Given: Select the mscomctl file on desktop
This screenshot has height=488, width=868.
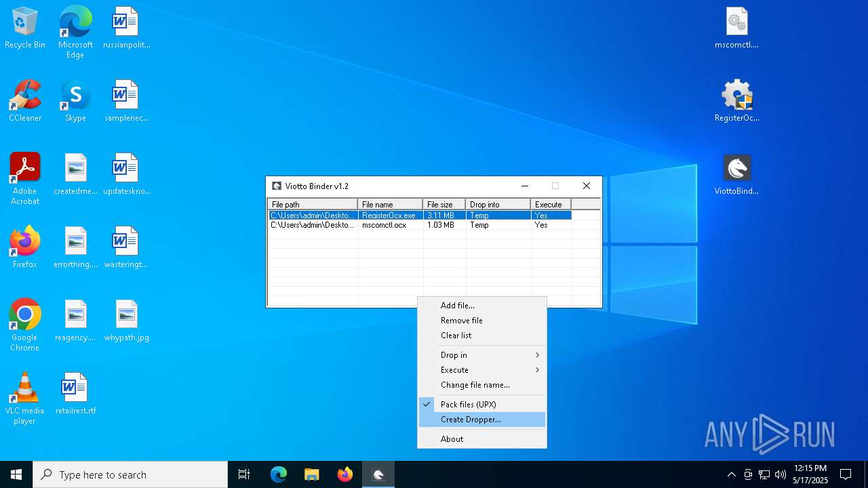Looking at the screenshot, I should coord(736,28).
